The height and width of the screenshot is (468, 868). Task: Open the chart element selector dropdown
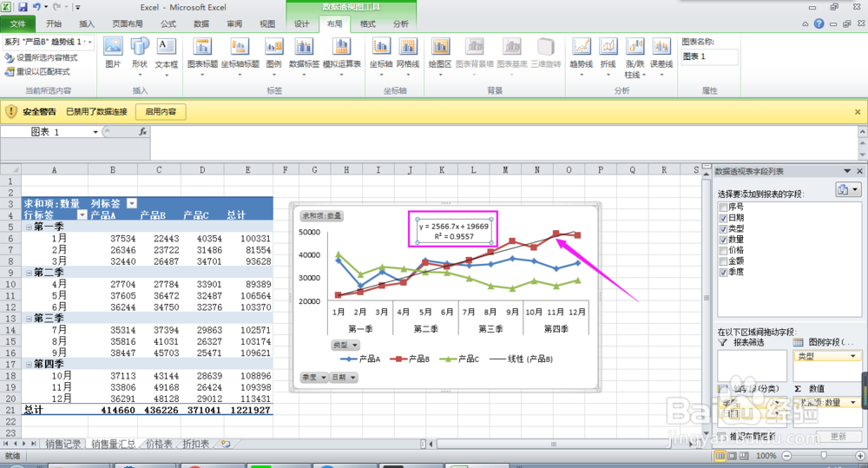[89, 42]
